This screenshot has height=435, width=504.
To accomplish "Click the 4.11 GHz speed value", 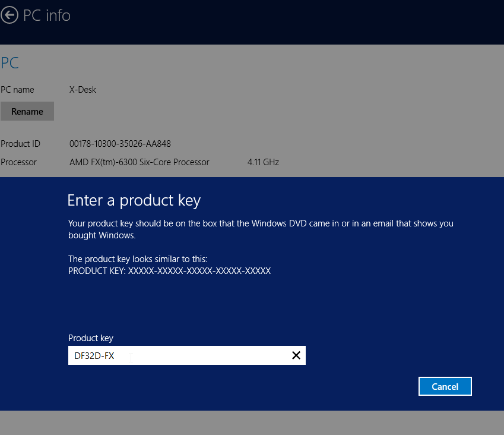I will click(x=263, y=162).
